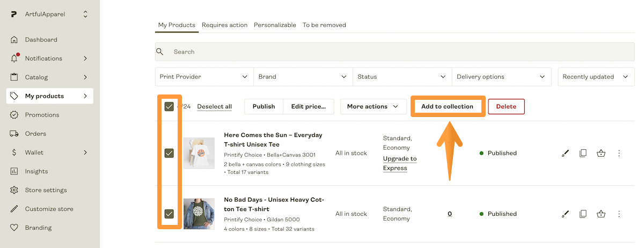Click Published status of Here Comes the Sun
Viewport: 644px width, 248px height.
(498, 153)
